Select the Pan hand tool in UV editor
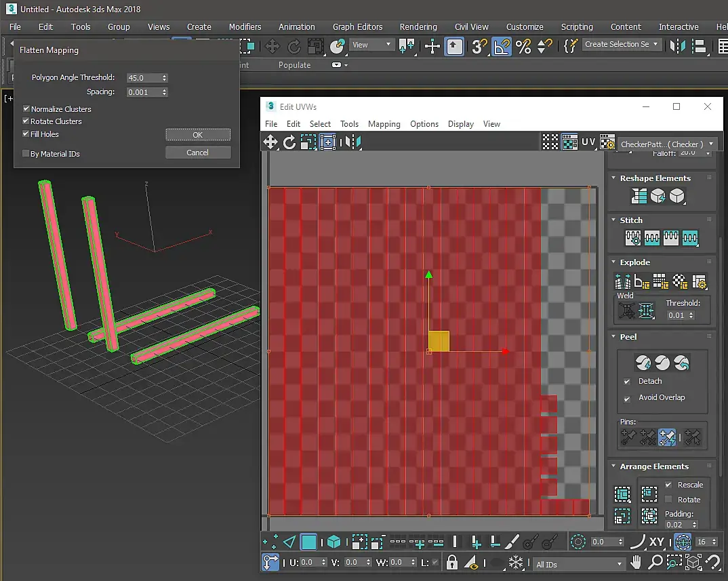728x581 pixels. coord(636,562)
